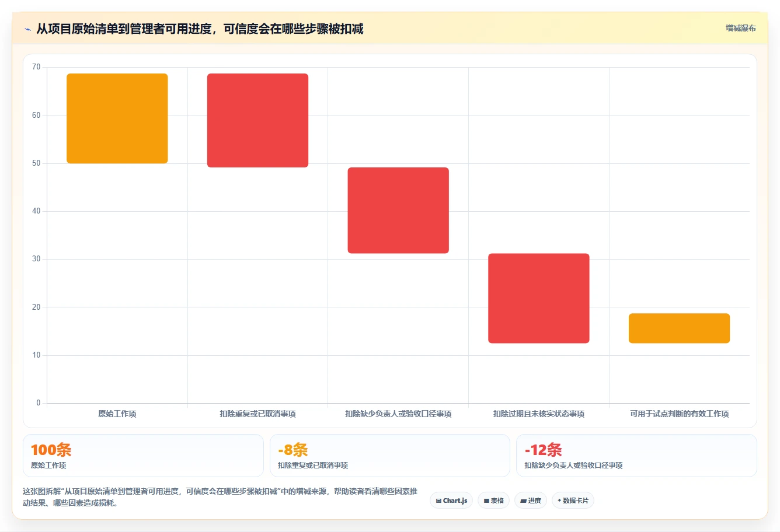Click the description paragraph below cards
Image resolution: width=780 pixels, height=532 pixels.
coord(220,497)
